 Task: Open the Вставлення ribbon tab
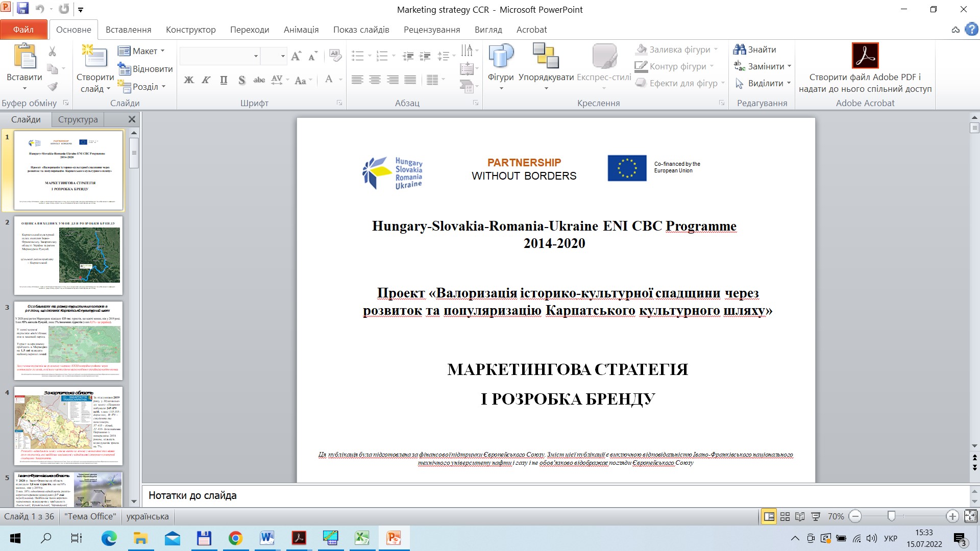(128, 30)
